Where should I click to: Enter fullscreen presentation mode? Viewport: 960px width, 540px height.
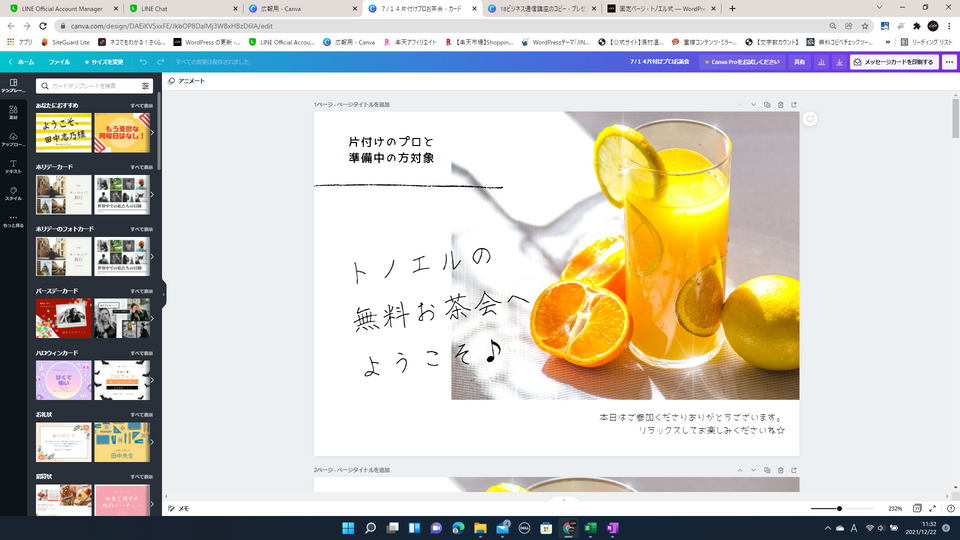tap(933, 508)
